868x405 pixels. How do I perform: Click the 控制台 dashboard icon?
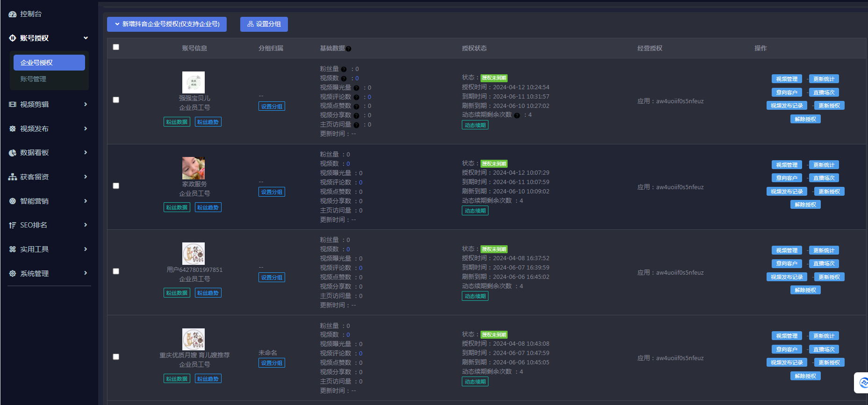pos(13,14)
